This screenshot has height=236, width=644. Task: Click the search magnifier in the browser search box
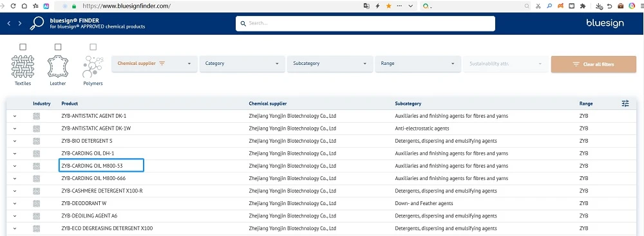pos(527,6)
